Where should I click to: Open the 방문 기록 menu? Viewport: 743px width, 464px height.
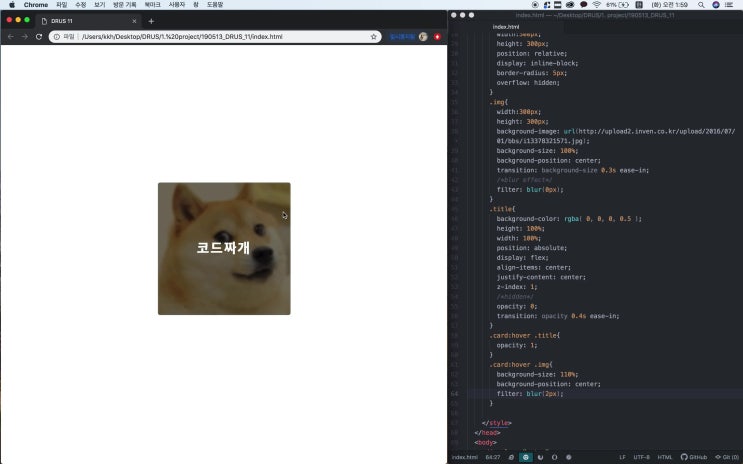coord(124,5)
